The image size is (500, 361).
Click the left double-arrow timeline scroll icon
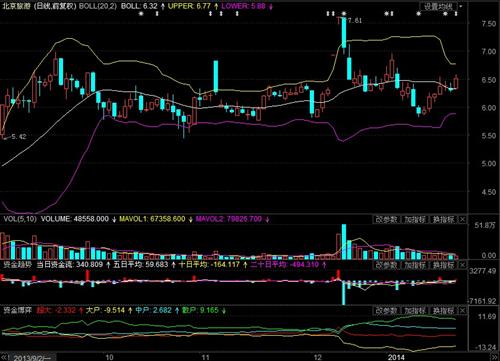pyautogui.click(x=5, y=357)
